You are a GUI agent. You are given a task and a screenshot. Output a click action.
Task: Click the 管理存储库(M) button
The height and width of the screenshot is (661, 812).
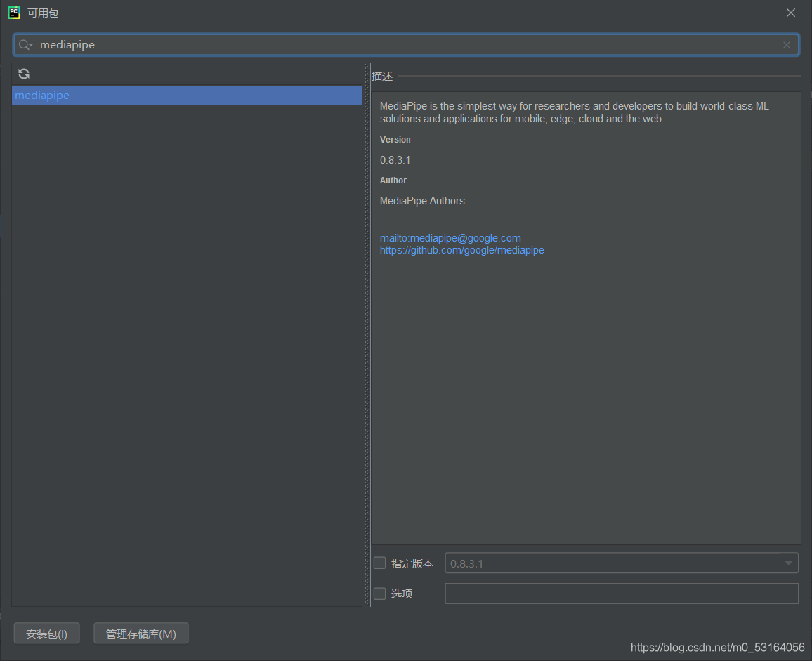point(141,634)
